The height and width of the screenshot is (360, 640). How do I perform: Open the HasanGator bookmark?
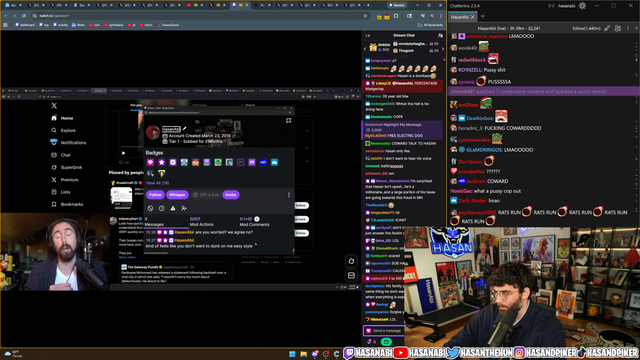pos(168,25)
